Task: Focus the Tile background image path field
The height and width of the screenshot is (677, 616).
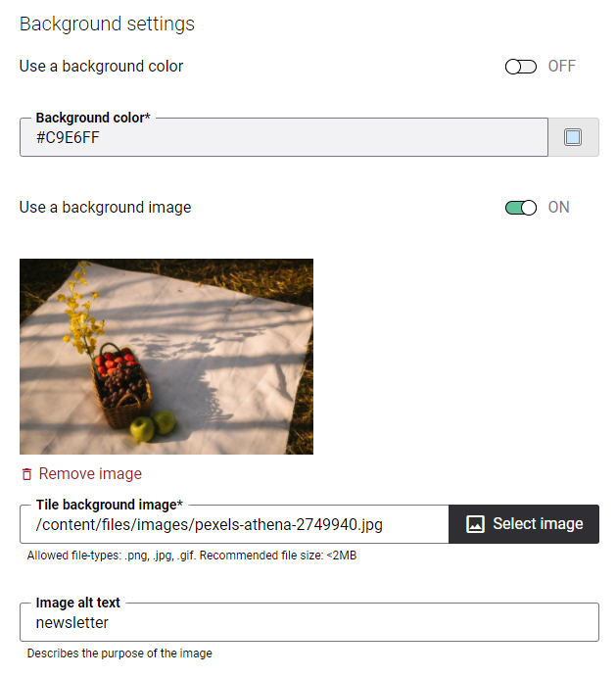Action: pos(234,524)
